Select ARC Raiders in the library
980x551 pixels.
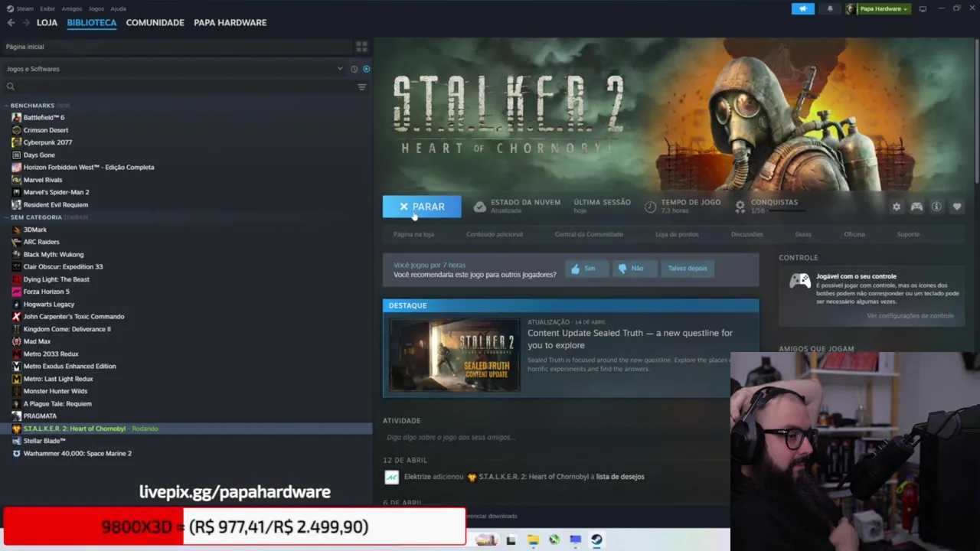point(41,242)
